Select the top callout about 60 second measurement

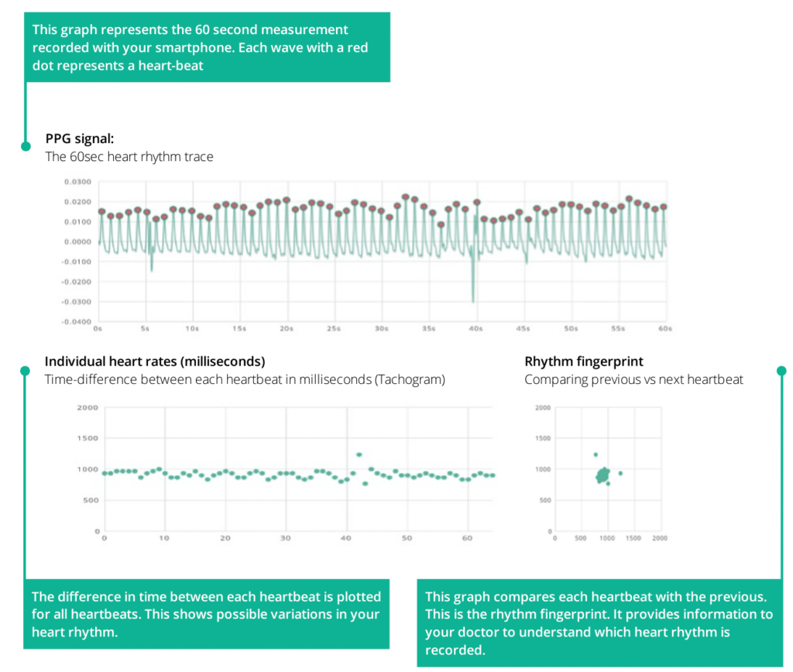click(208, 46)
